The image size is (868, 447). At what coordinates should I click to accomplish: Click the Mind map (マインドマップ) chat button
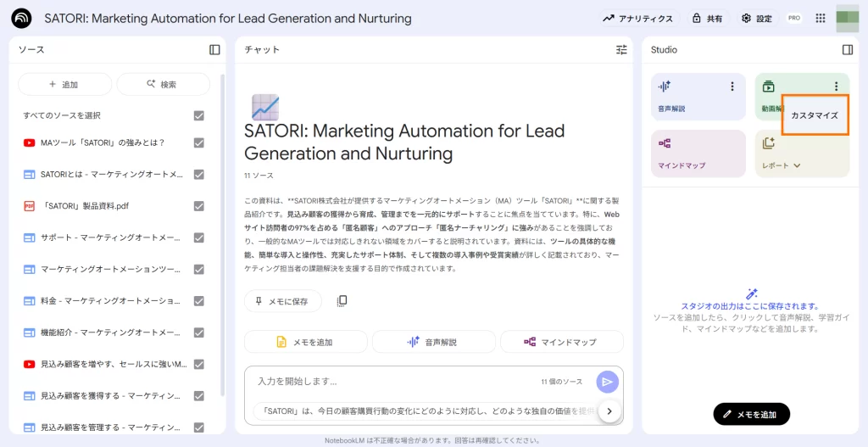(562, 342)
